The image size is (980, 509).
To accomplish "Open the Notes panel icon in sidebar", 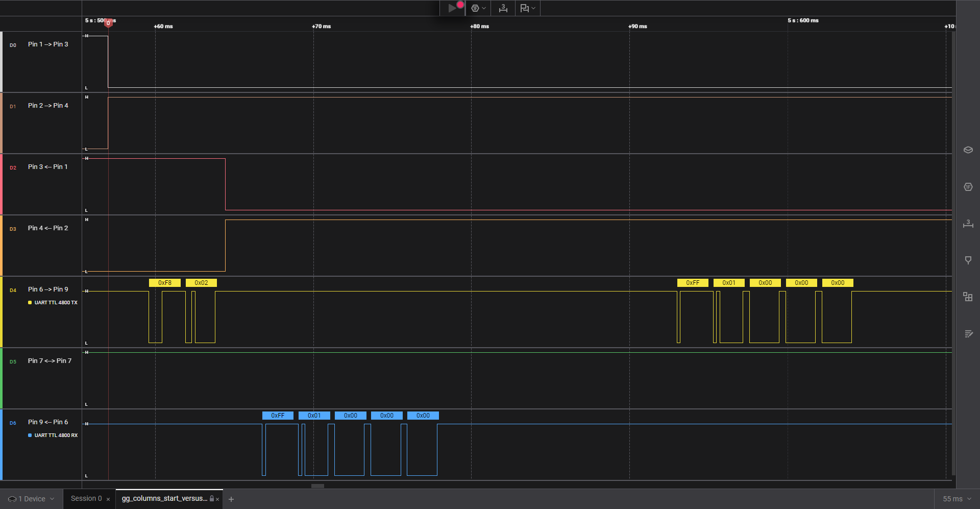I will coord(968,334).
